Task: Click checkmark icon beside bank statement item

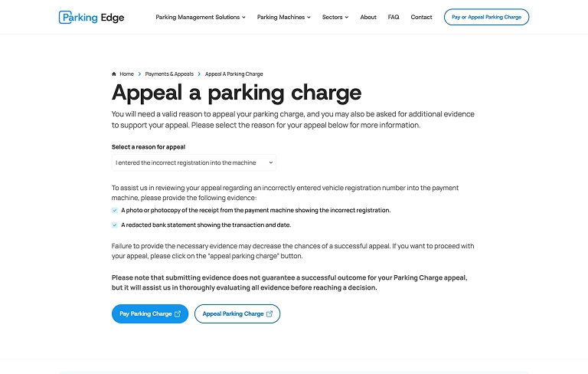Action: (x=115, y=225)
